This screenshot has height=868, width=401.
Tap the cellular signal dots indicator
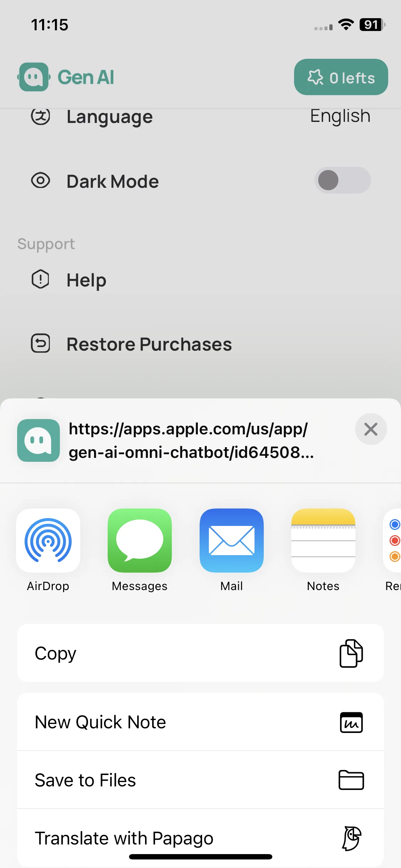click(x=323, y=27)
